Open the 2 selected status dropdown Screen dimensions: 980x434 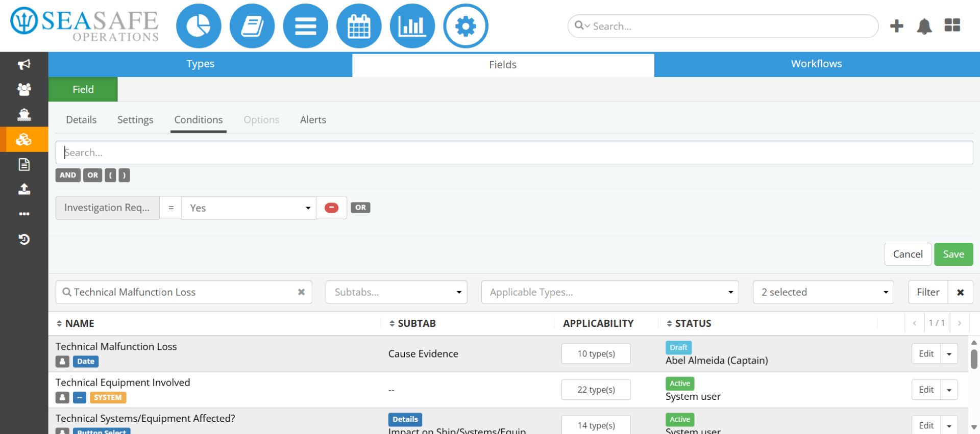click(823, 292)
